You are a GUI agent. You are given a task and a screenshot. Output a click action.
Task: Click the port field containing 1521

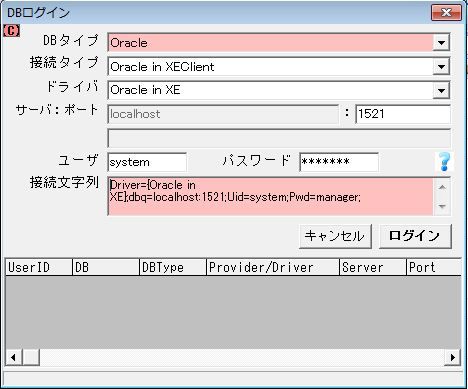click(x=403, y=114)
